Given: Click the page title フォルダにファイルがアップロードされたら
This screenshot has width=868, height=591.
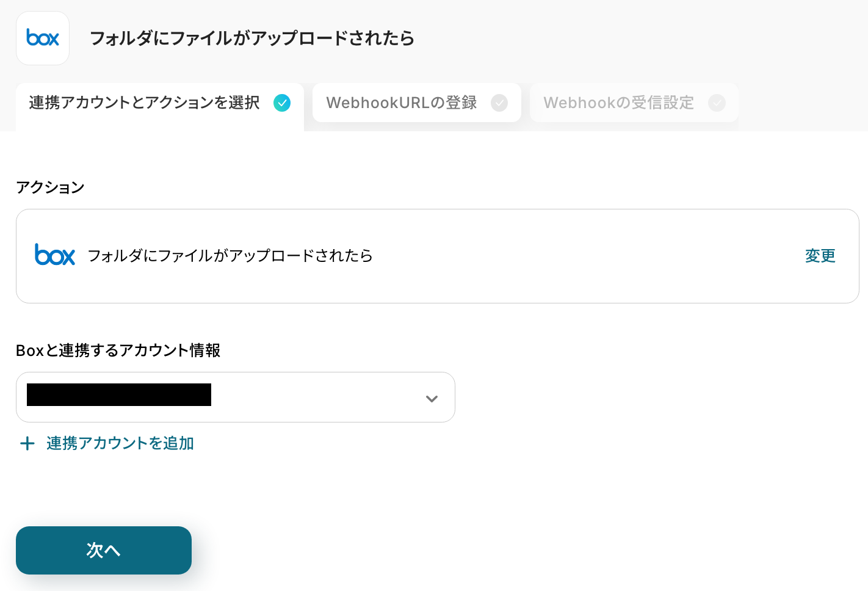Looking at the screenshot, I should (x=252, y=38).
